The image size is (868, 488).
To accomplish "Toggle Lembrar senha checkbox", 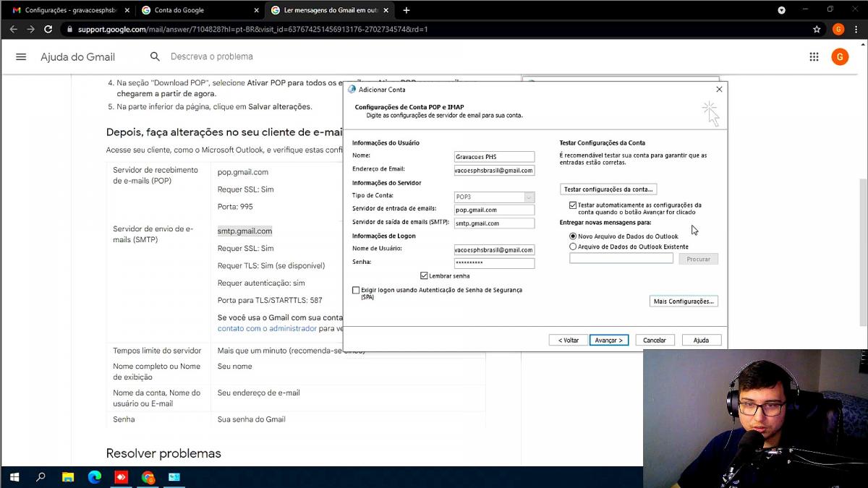I will pos(424,275).
